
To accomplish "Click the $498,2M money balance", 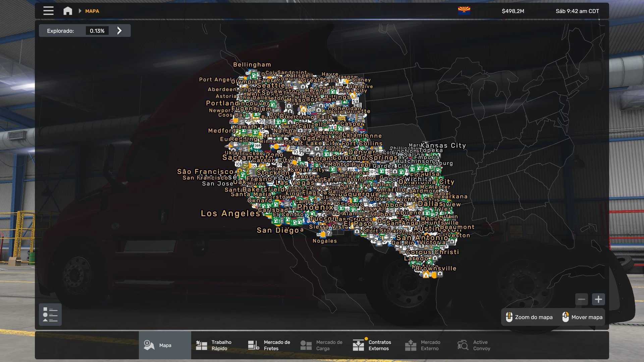I will pos(513,11).
